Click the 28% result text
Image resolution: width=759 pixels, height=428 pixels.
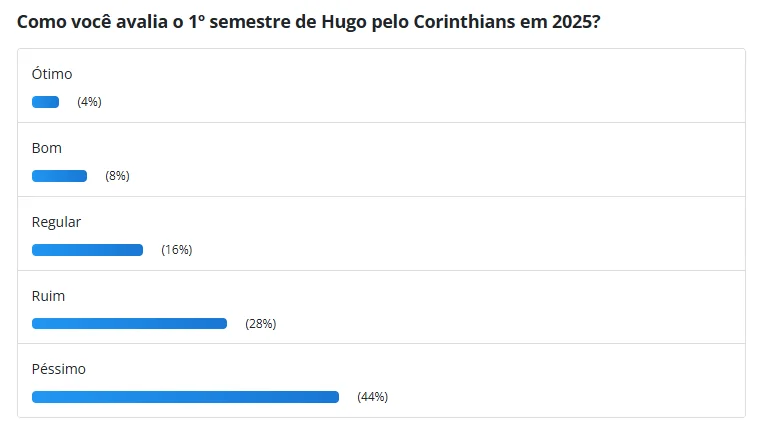260,323
